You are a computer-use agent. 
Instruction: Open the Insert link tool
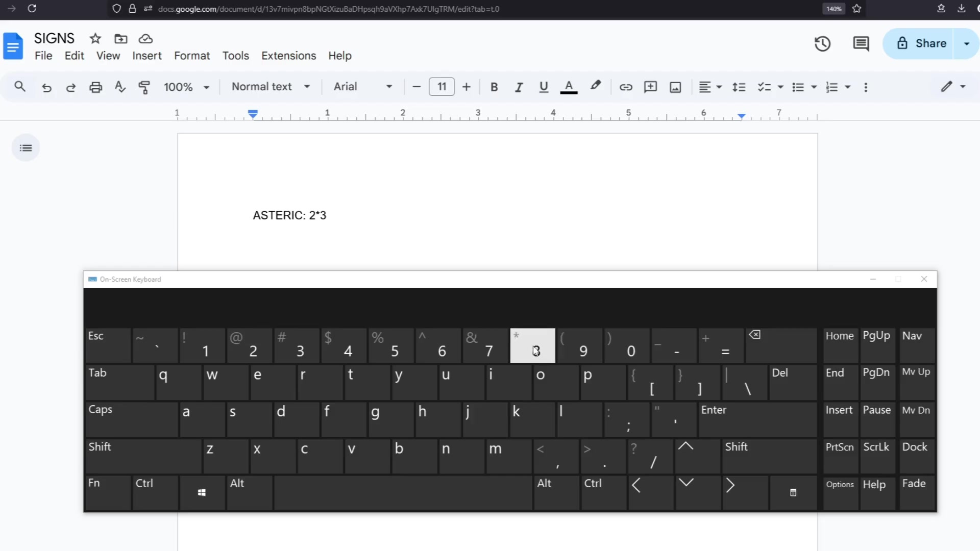[x=625, y=87]
